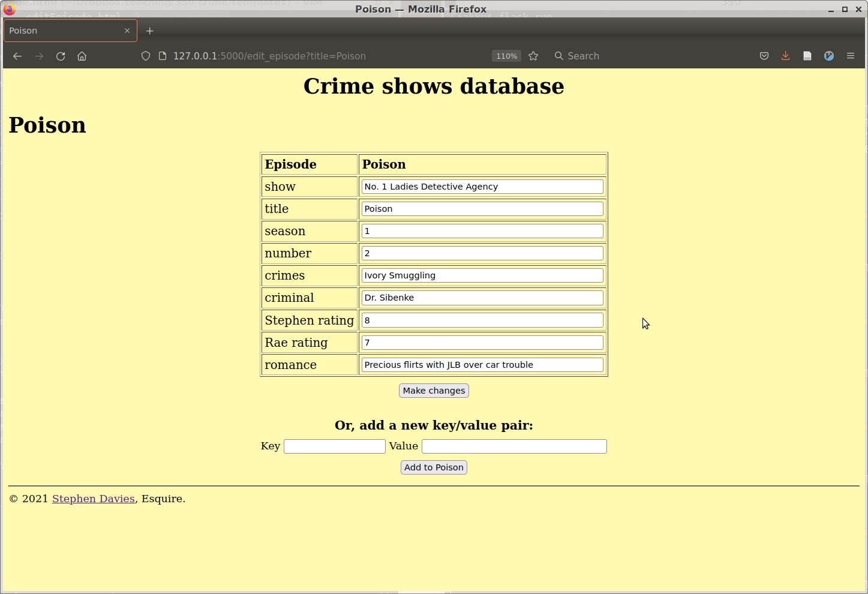Open the Save to Pocket icon
Screen dimensions: 868x594
tap(764, 56)
